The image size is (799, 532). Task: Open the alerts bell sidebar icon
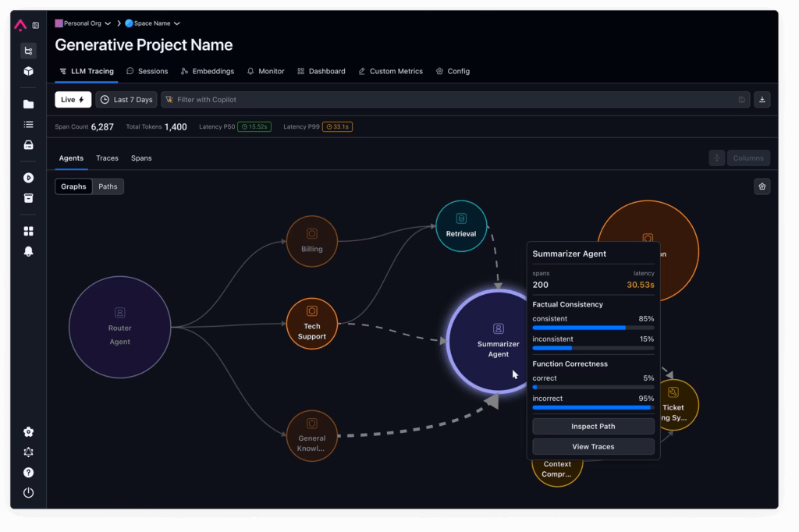point(29,252)
